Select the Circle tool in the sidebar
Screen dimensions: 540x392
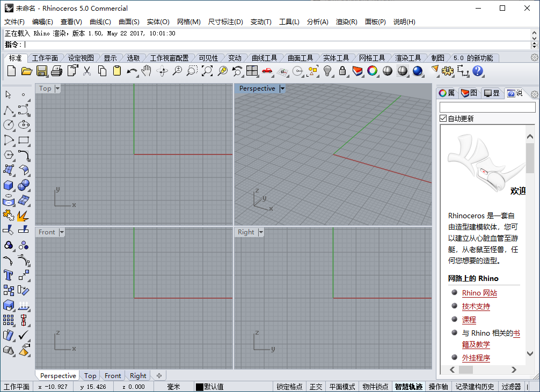(x=9, y=124)
